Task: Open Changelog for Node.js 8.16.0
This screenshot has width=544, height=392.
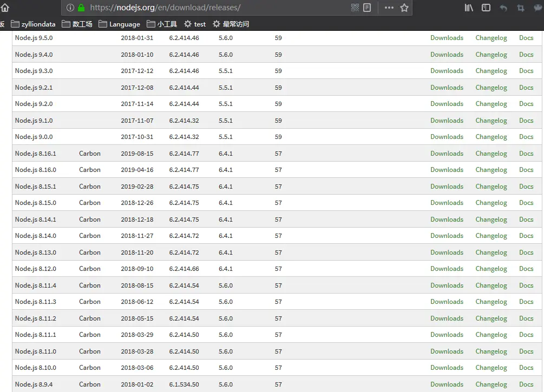Action: click(491, 170)
